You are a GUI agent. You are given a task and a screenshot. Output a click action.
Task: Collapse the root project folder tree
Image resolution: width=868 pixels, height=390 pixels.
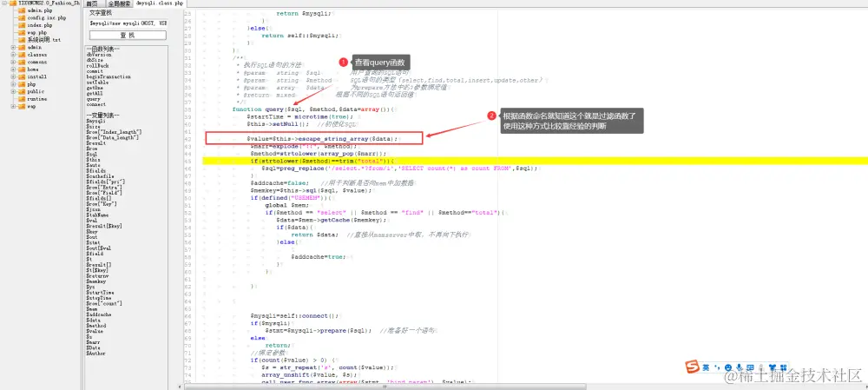pyautogui.click(x=5, y=3)
